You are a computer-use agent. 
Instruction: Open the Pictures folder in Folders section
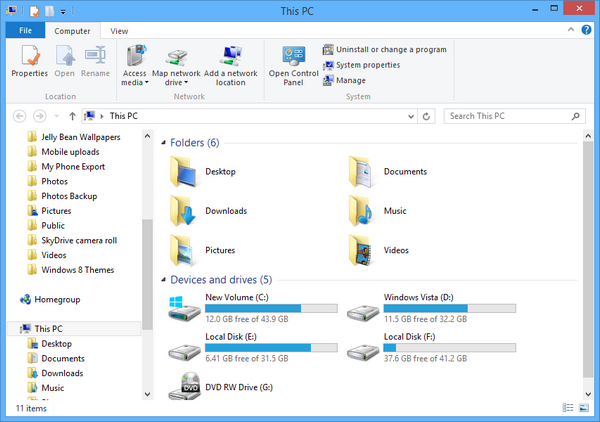point(202,250)
